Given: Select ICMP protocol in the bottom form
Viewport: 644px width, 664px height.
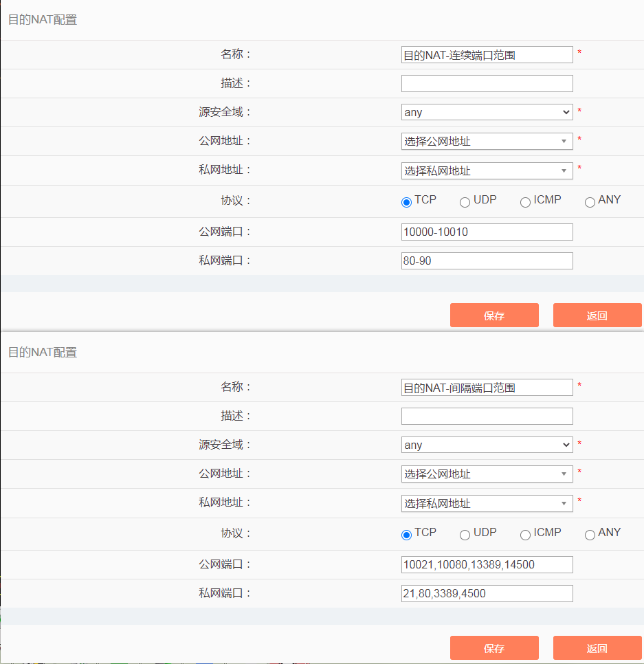Looking at the screenshot, I should (525, 535).
